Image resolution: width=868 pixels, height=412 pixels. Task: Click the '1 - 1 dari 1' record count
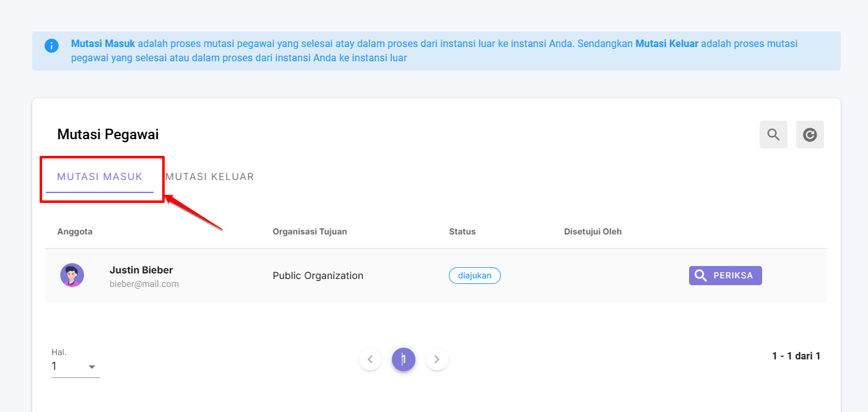click(x=796, y=356)
